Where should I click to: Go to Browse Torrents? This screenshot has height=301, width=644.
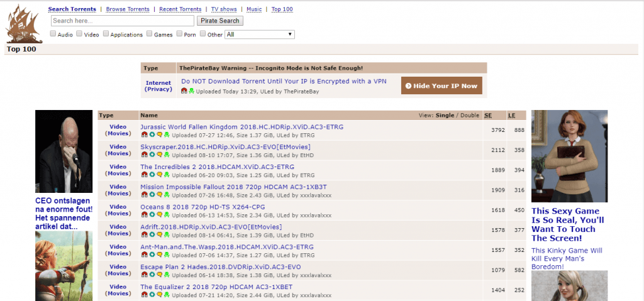pyautogui.click(x=128, y=9)
